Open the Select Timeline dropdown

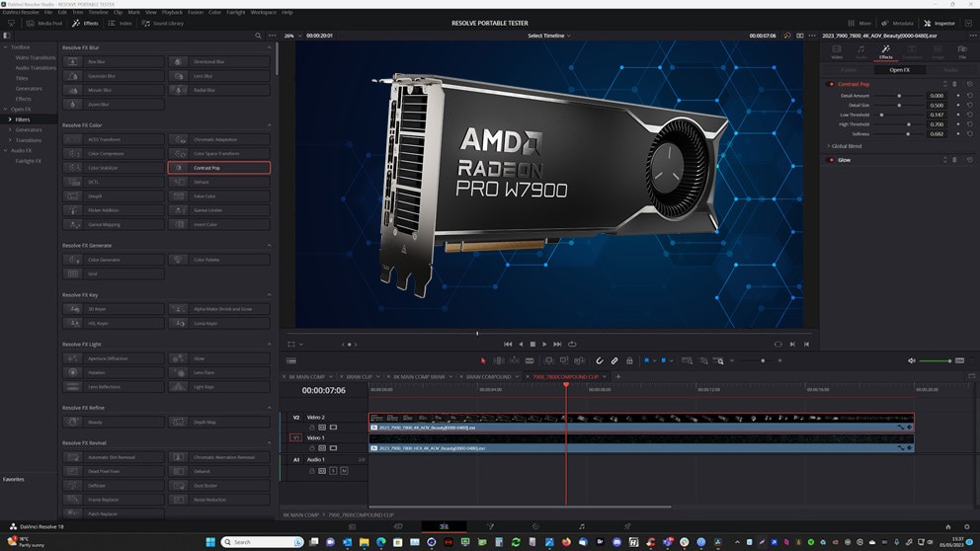548,36
